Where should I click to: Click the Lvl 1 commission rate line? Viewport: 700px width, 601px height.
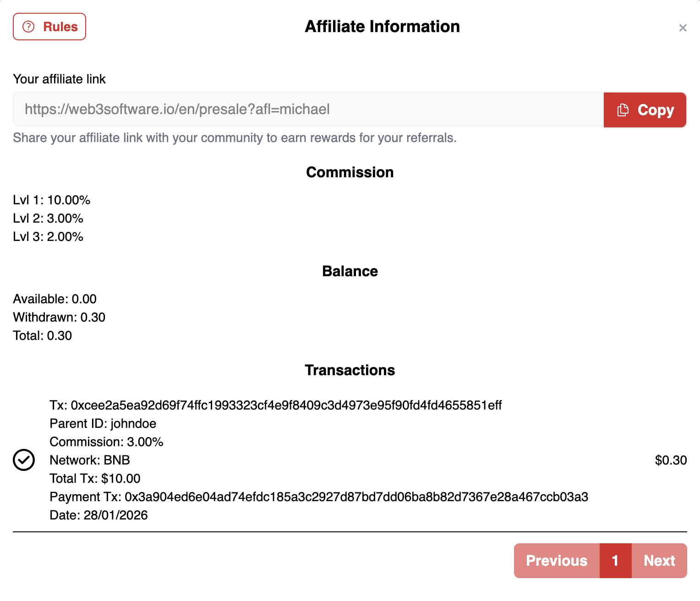pos(52,200)
